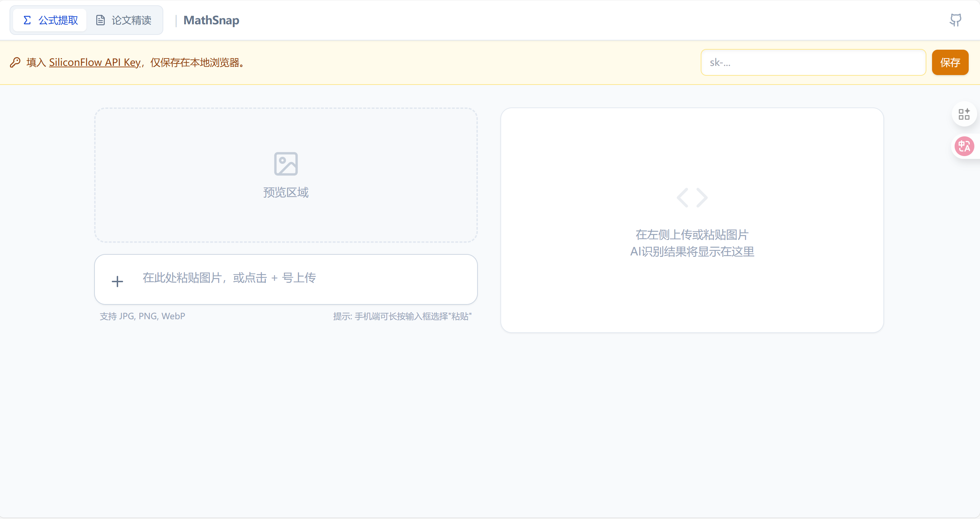Image resolution: width=980 pixels, height=519 pixels.
Task: Click the pink translate icon
Action: 964,146
